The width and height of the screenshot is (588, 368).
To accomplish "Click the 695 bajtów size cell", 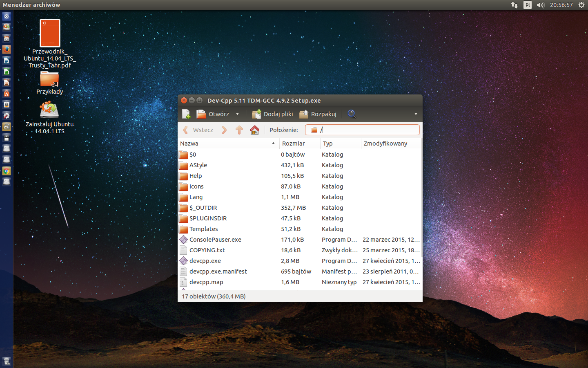I will (x=296, y=272).
